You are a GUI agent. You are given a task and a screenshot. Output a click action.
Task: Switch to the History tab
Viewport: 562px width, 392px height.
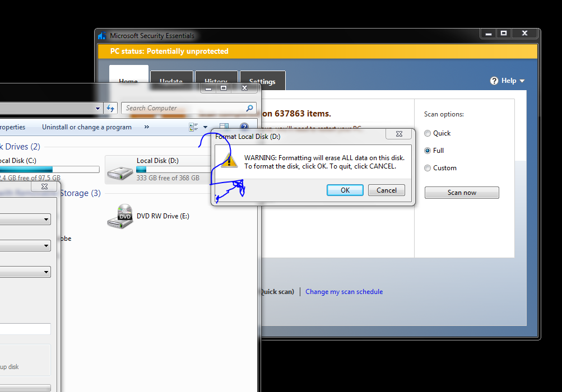pyautogui.click(x=216, y=78)
